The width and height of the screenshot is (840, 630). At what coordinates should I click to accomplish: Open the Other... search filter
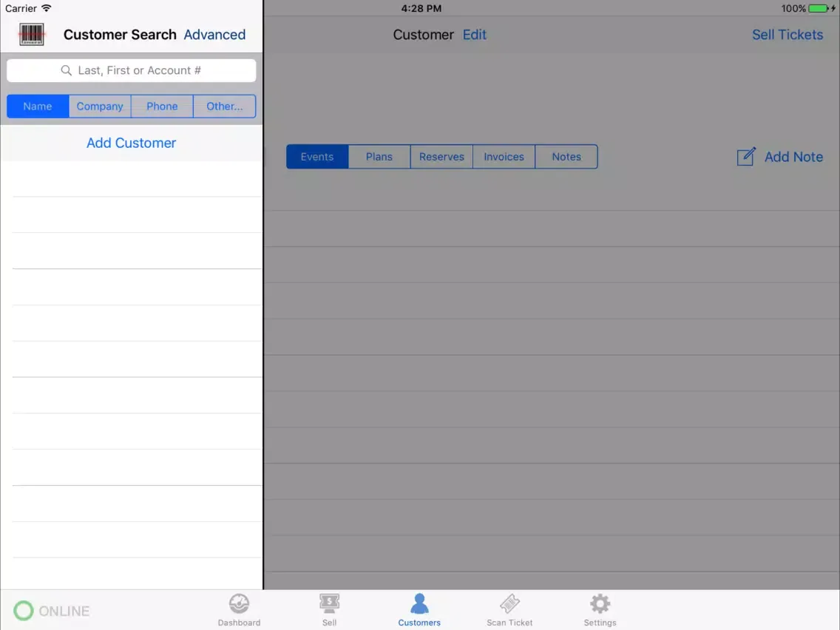click(x=225, y=106)
